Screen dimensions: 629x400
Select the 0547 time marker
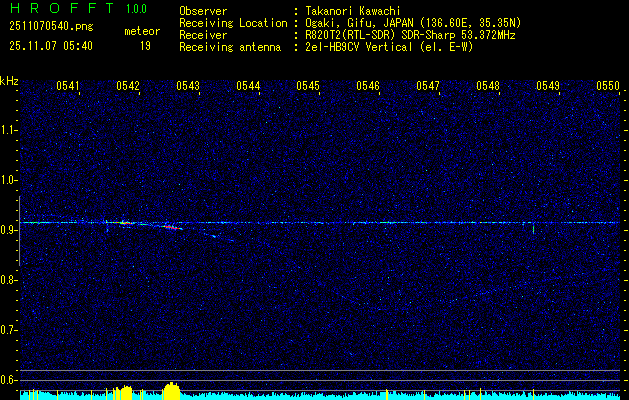coord(428,87)
